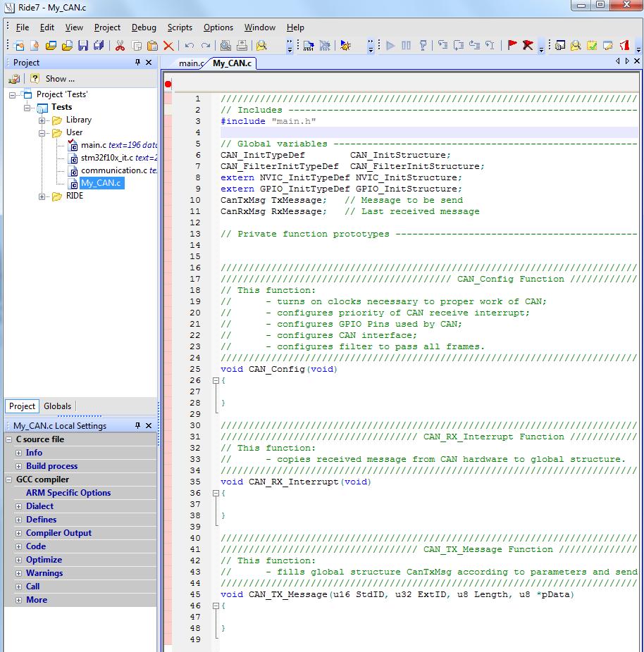Switch to the Globals tab

(x=57, y=406)
